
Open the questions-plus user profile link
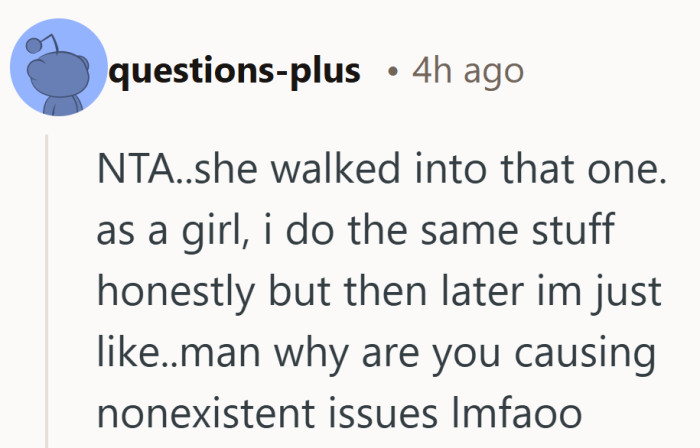point(240,72)
